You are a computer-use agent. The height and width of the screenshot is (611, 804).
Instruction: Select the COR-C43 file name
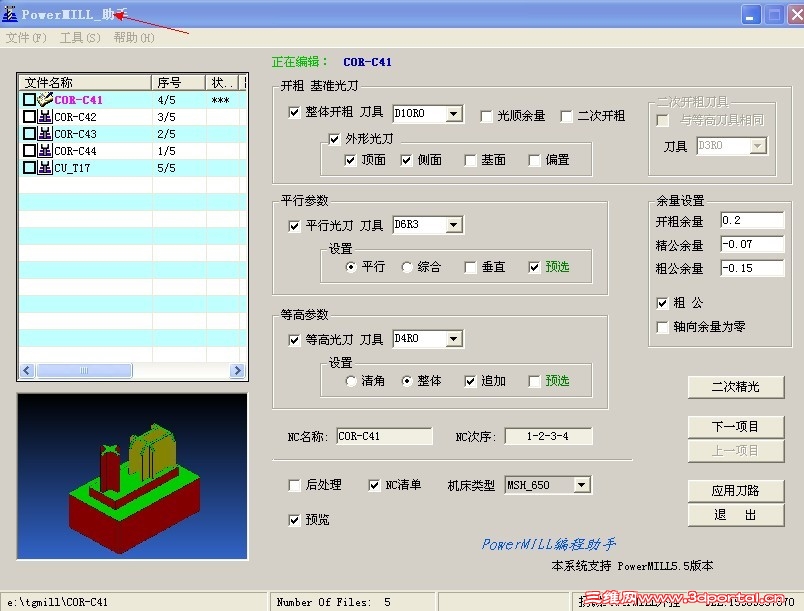[x=75, y=134]
